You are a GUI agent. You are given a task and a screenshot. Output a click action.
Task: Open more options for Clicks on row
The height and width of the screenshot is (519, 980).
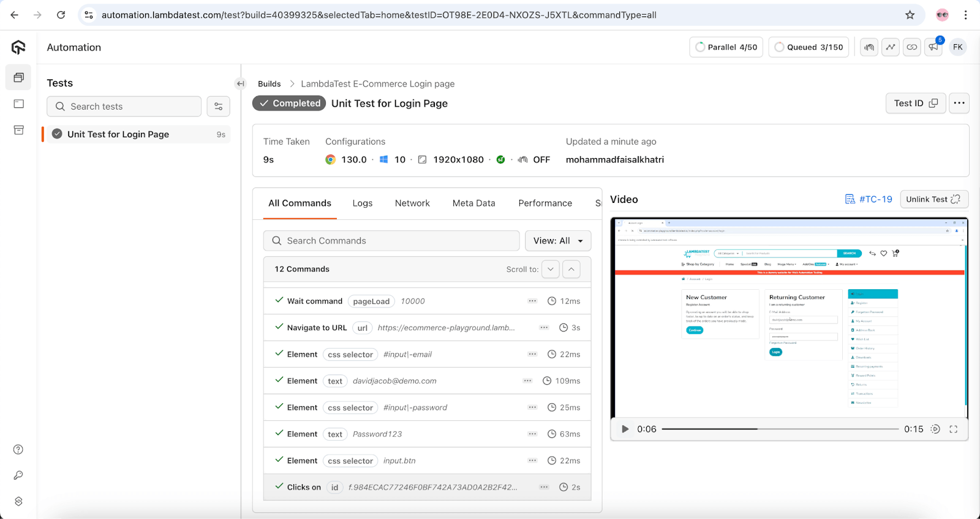544,487
